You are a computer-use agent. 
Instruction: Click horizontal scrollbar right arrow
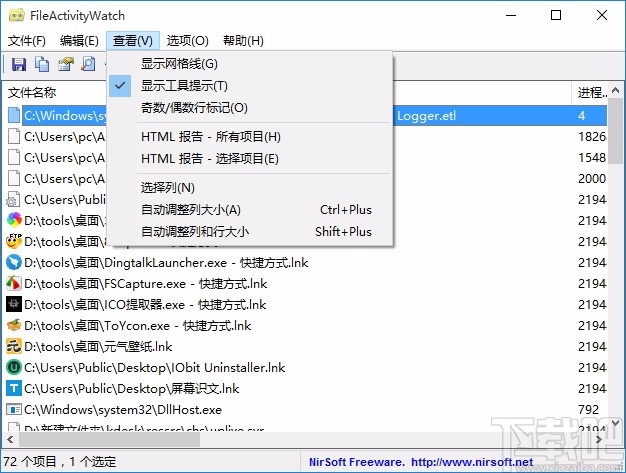(598, 439)
